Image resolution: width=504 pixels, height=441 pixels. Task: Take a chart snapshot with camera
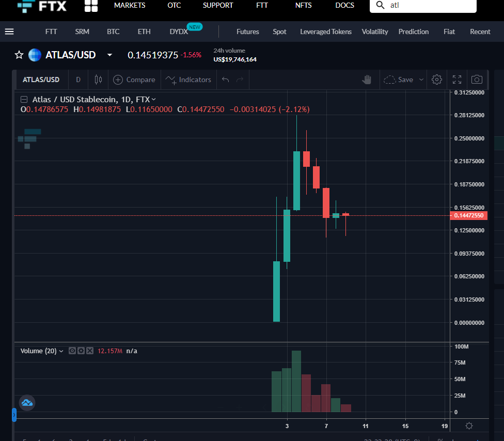pyautogui.click(x=477, y=80)
